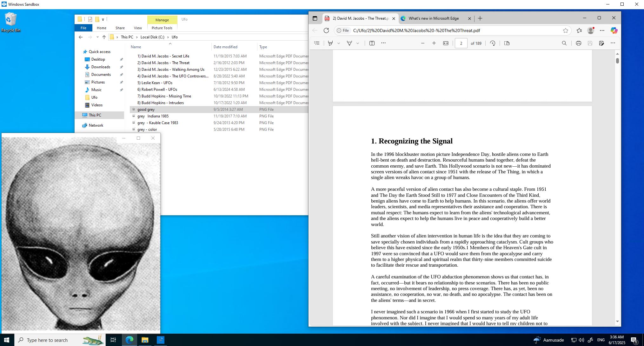The image size is (644, 346).
Task: Open a new Edge tab
Action: point(480,18)
